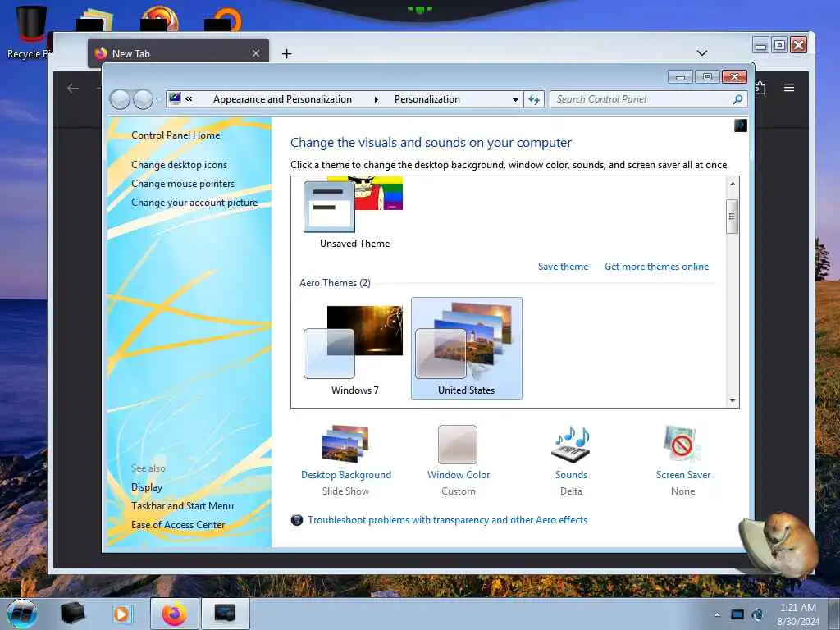This screenshot has width=840, height=630.
Task: Click the Personalization breadcrumb
Action: coord(427,99)
